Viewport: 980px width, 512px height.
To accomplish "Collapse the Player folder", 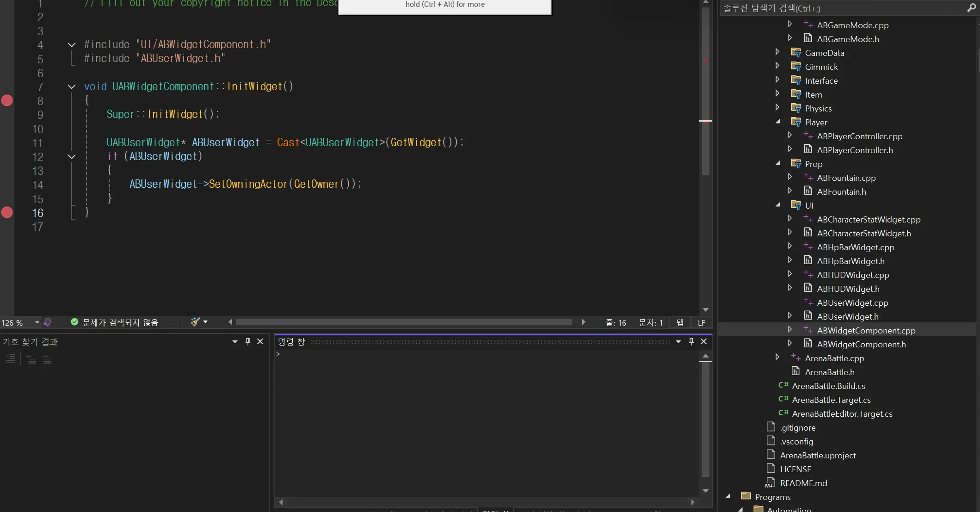I will tap(777, 122).
